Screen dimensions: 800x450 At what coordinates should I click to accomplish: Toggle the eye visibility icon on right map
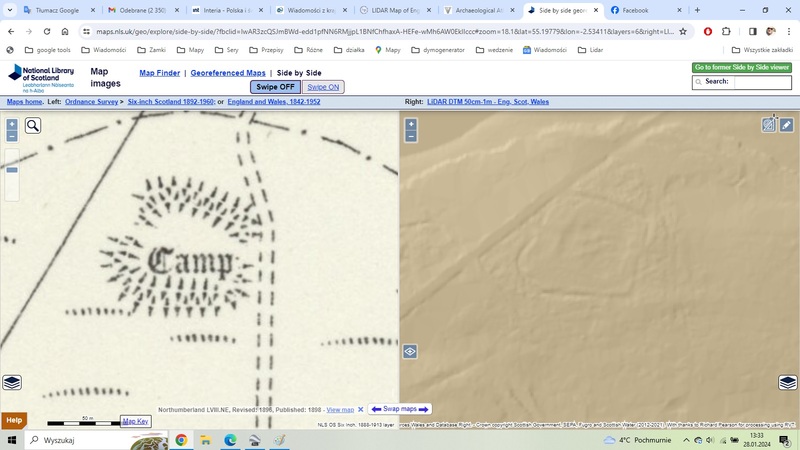tap(410, 352)
